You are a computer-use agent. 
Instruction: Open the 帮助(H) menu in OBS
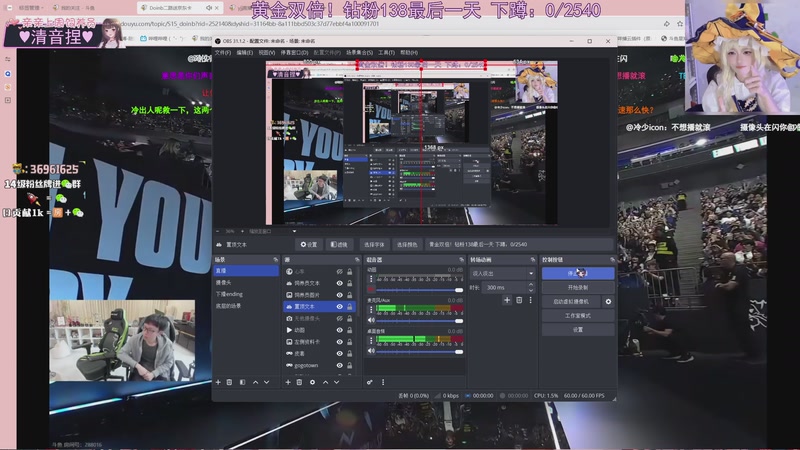point(409,53)
